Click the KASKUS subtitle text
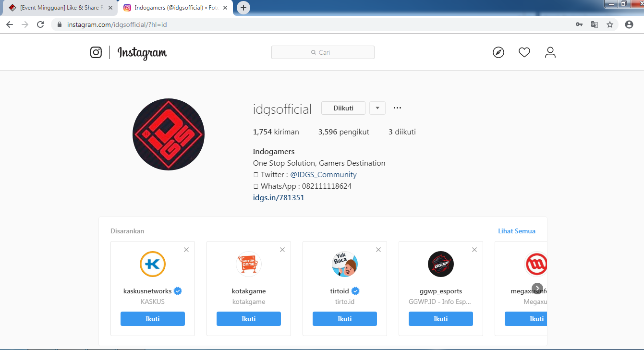 tap(153, 302)
